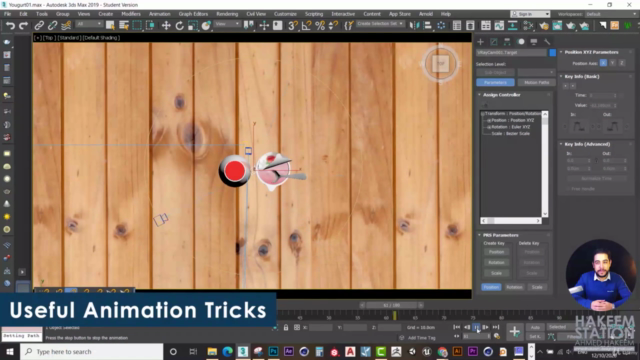640x360 pixels.
Task: Switch to the Modify command panel tab
Action: 494,42
